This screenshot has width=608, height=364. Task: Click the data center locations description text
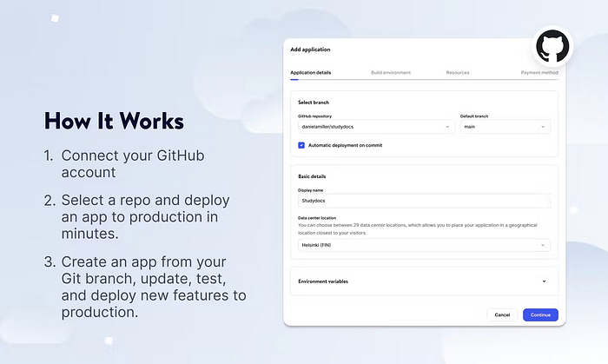coord(417,229)
